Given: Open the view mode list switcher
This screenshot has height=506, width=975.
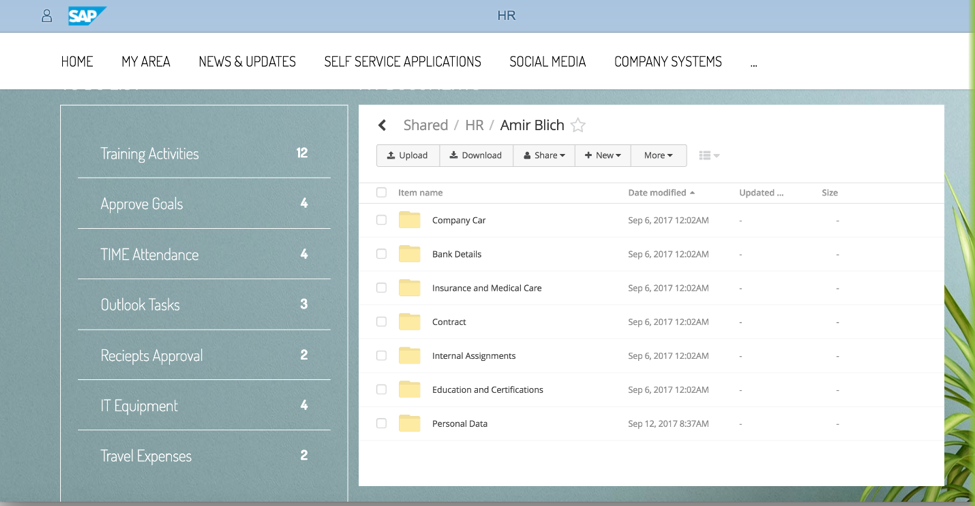Looking at the screenshot, I should click(x=709, y=156).
